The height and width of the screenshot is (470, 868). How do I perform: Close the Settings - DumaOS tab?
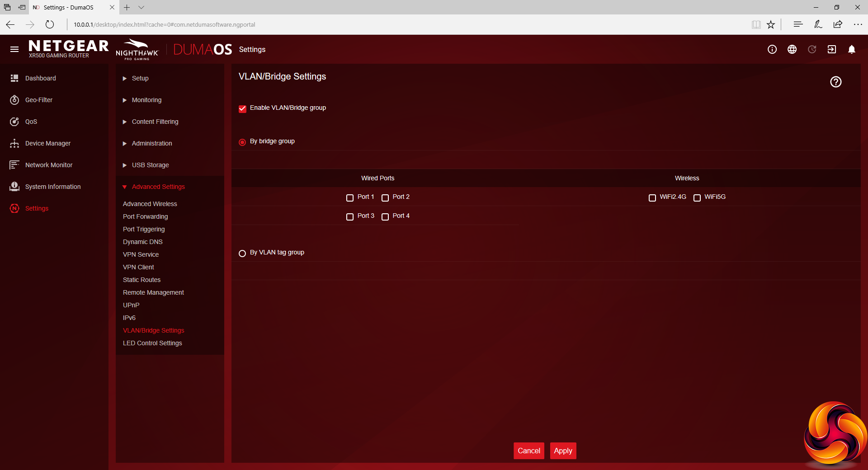[112, 7]
